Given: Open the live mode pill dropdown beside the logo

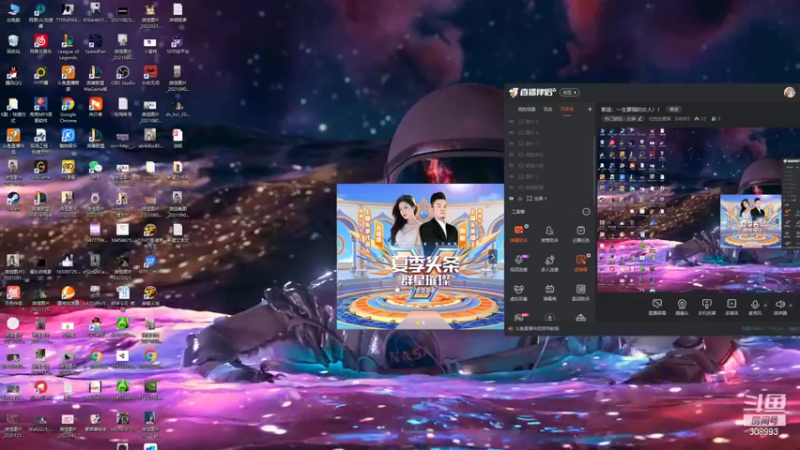Looking at the screenshot, I should tap(569, 92).
